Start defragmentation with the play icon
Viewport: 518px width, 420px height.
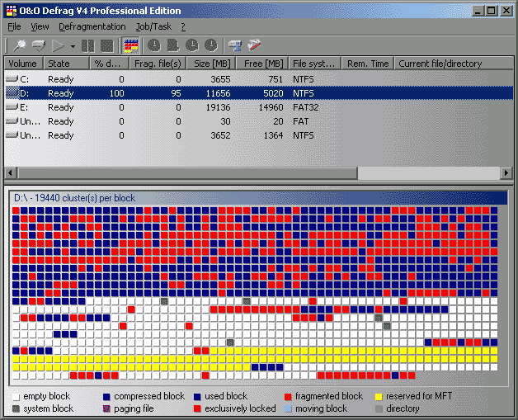[x=58, y=45]
